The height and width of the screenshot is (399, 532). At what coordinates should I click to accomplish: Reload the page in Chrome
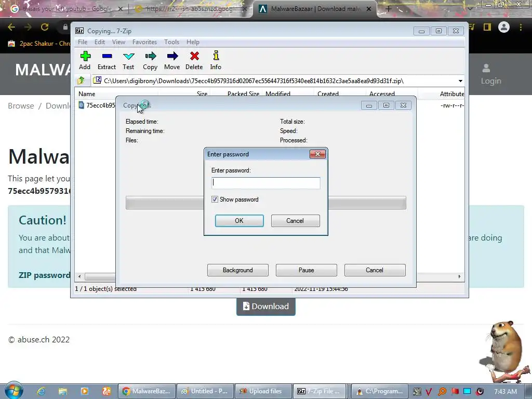pyautogui.click(x=45, y=27)
